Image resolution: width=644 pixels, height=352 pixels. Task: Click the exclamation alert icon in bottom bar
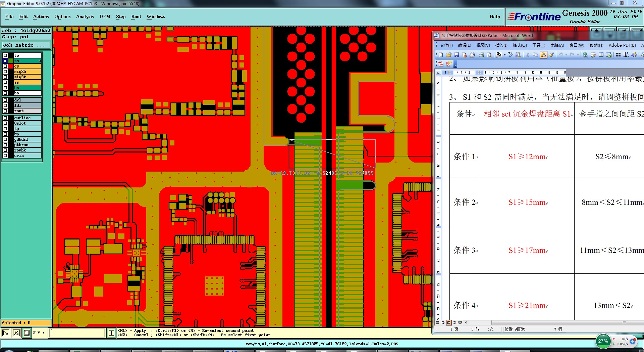pyautogui.click(x=111, y=333)
